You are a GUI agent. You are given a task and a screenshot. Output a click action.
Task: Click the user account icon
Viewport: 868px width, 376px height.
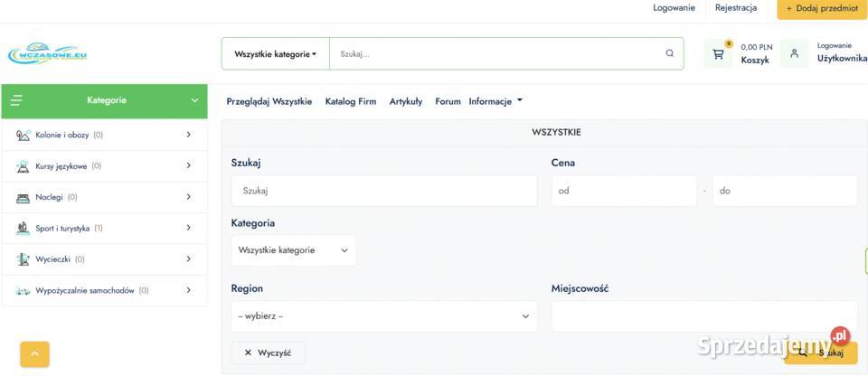(794, 53)
